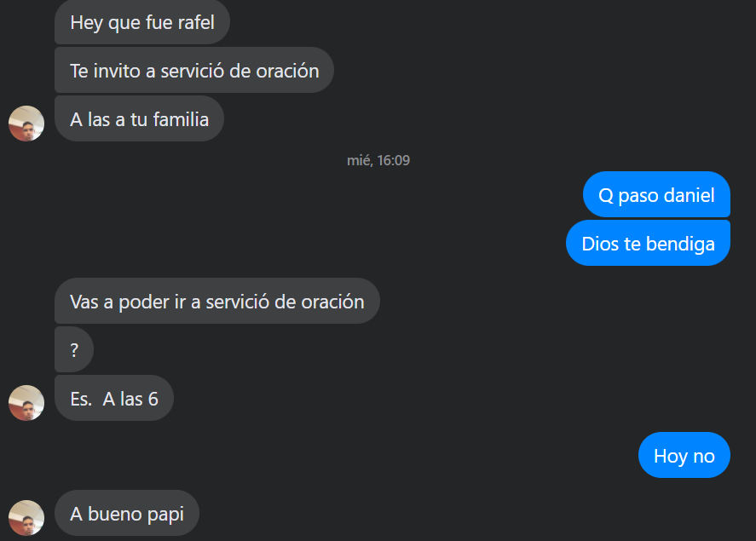Click the word 'daniel' in the blue bubble
Image resolution: width=756 pixels, height=541 pixels.
pyautogui.click(x=690, y=195)
